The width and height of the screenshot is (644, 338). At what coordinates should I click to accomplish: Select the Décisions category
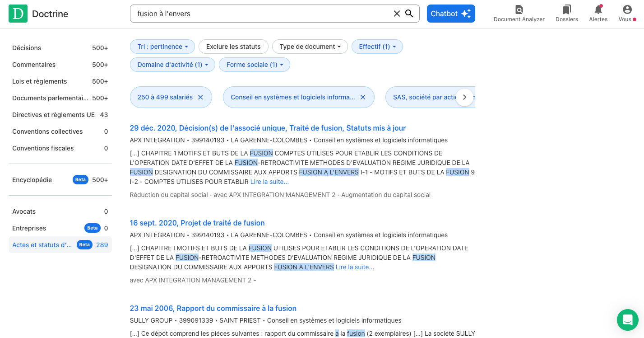pos(60,48)
